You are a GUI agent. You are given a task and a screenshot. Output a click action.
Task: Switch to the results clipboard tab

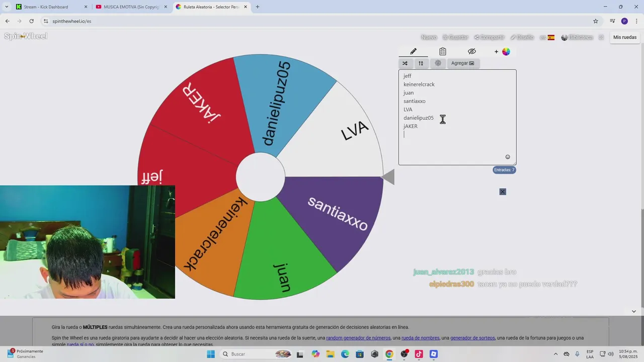pyautogui.click(x=442, y=51)
